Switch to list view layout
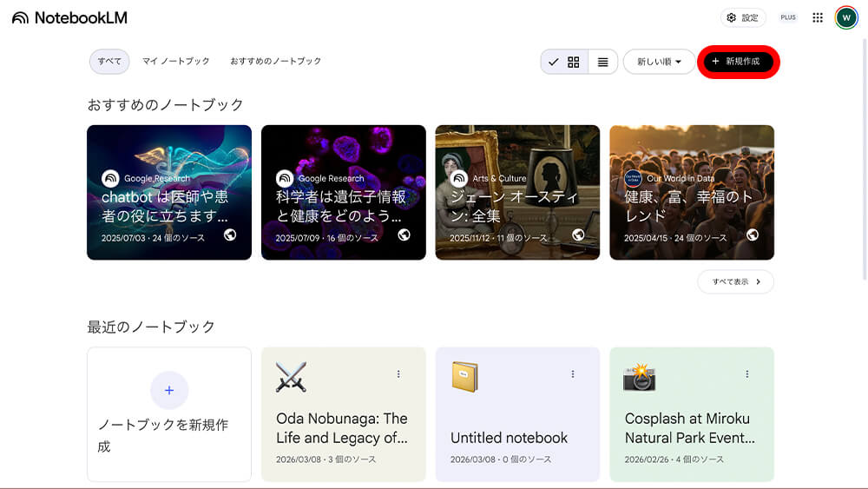Viewport: 868px width, 489px height. pyautogui.click(x=602, y=62)
